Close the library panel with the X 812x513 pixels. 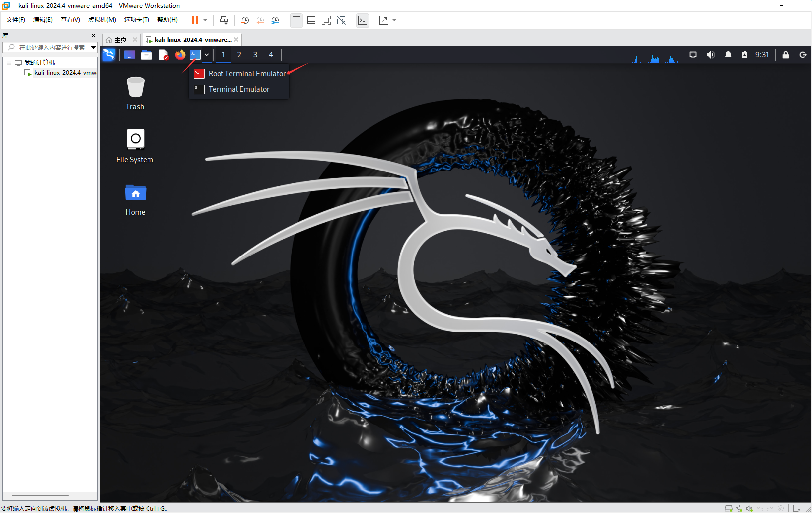click(93, 36)
